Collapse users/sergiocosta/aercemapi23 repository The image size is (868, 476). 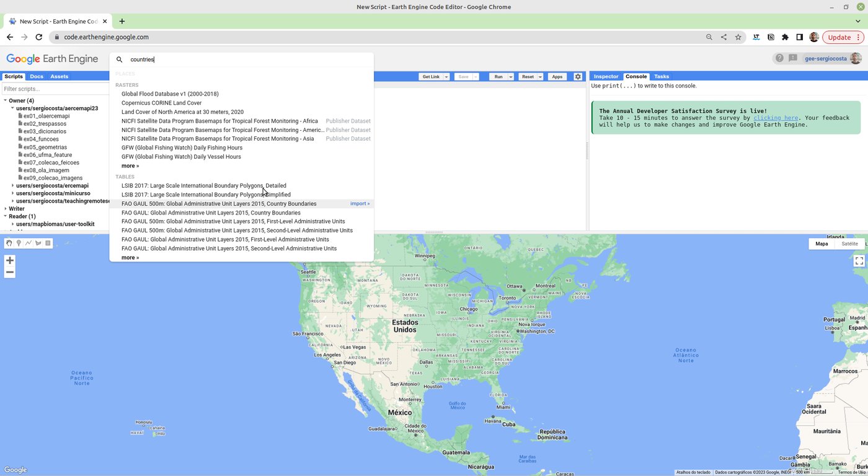point(13,108)
